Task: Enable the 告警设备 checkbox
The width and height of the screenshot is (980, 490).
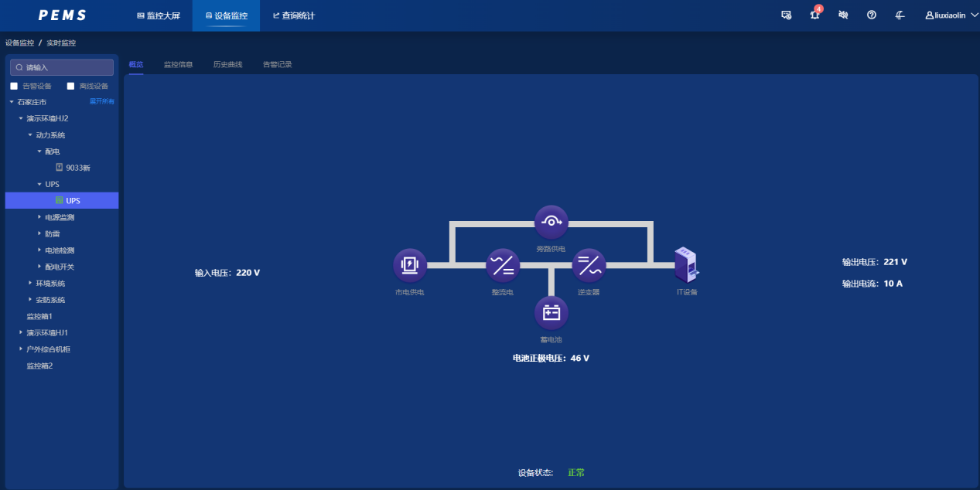Action: (14, 86)
